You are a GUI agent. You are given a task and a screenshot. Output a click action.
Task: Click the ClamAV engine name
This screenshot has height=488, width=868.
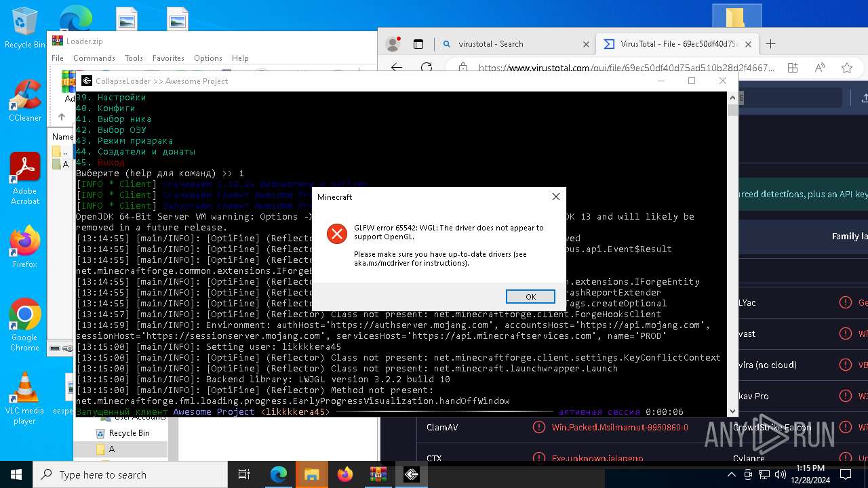442,428
